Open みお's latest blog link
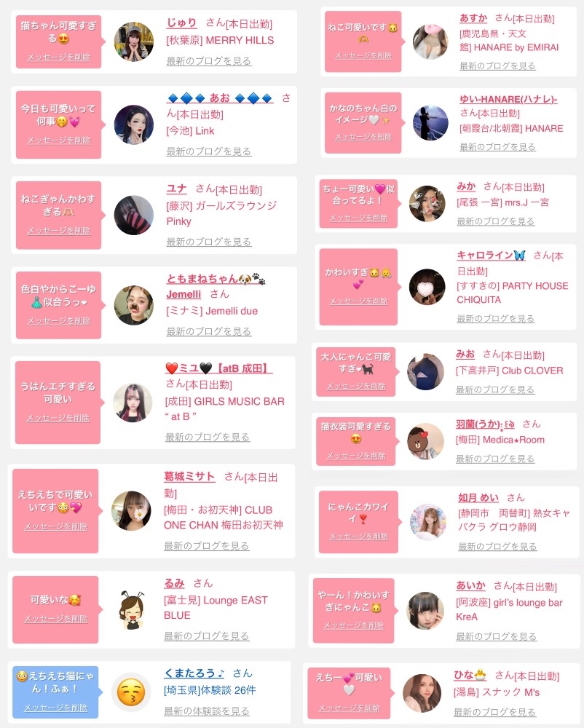Screen dimensions: 584x728 click(x=495, y=389)
